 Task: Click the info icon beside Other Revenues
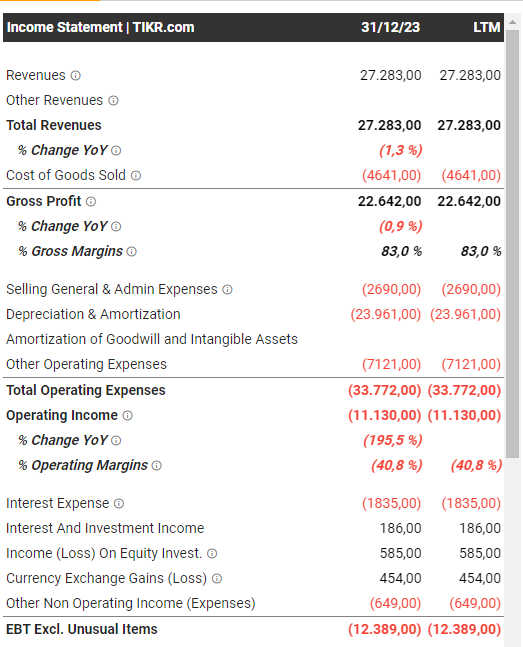[113, 101]
